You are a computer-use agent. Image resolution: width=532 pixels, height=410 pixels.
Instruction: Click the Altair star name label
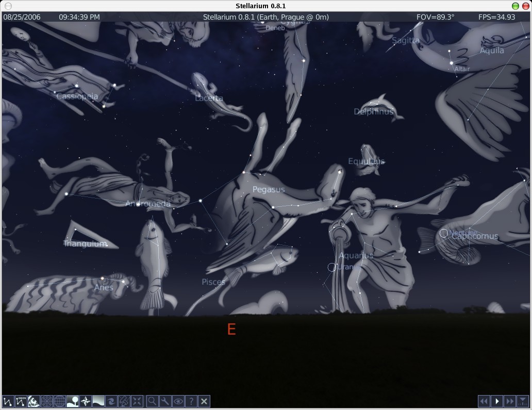462,69
